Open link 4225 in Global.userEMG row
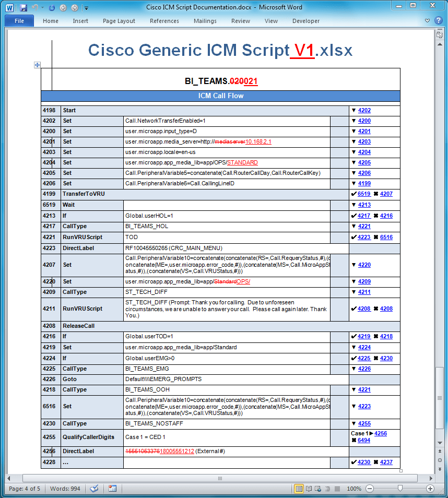The width and height of the screenshot is (448, 498). click(364, 359)
